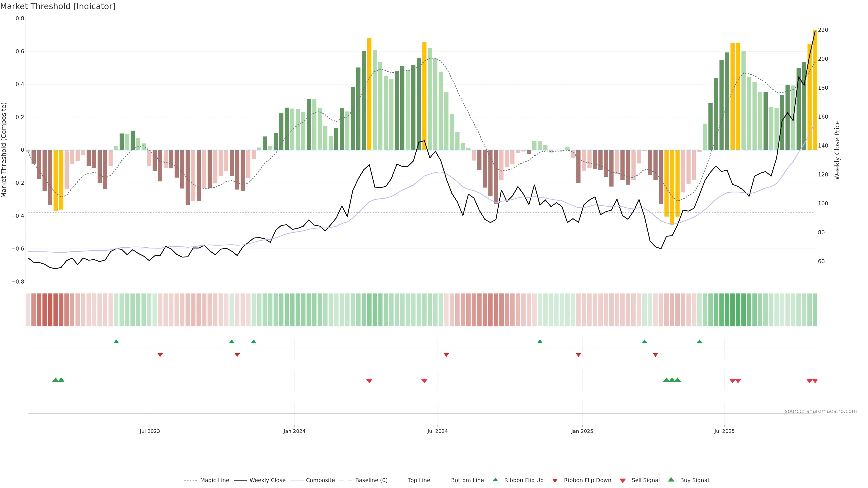Screen dimensions: 868x488
Task: Click the Ribbon Flip Down legend triangle
Action: pos(555,481)
